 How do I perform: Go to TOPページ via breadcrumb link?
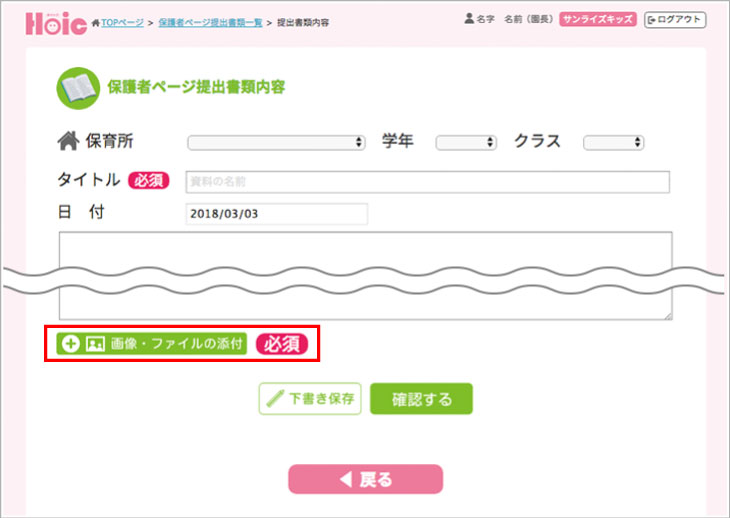tap(121, 21)
